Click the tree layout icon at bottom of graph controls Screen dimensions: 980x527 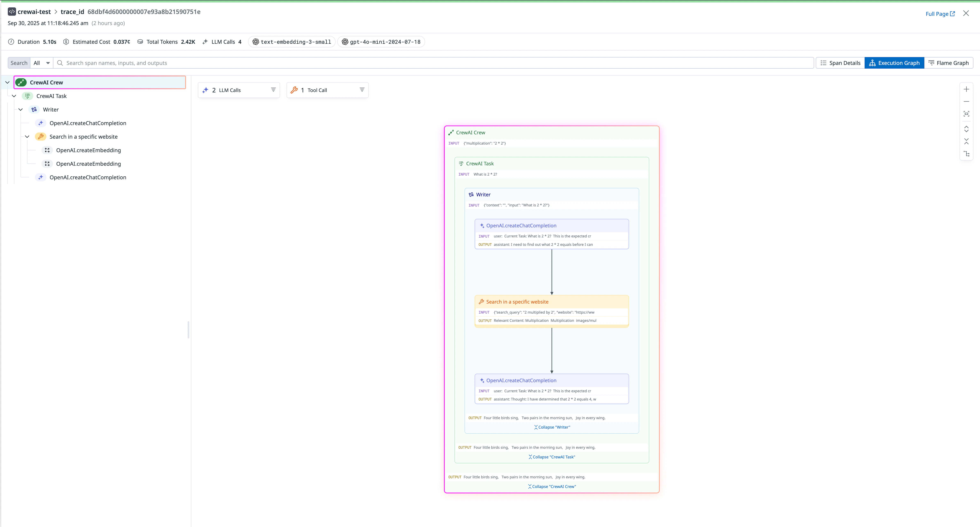967,154
